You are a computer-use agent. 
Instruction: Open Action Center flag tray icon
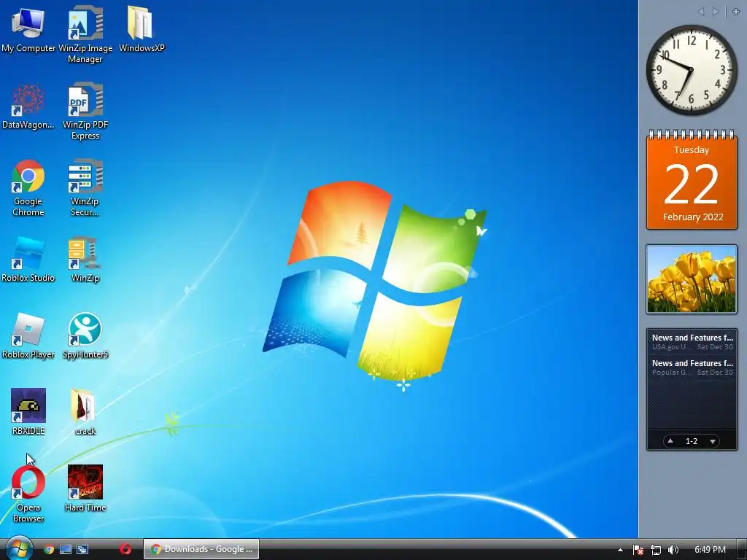click(638, 550)
